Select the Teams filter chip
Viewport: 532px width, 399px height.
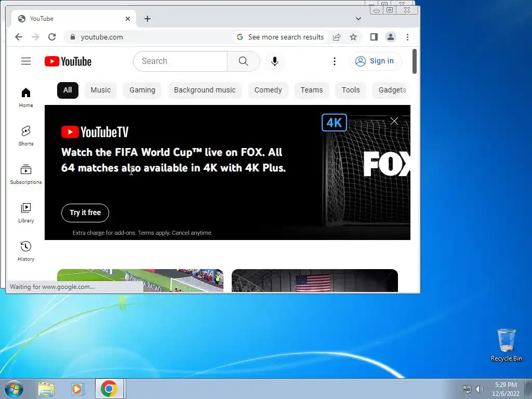[x=312, y=90]
